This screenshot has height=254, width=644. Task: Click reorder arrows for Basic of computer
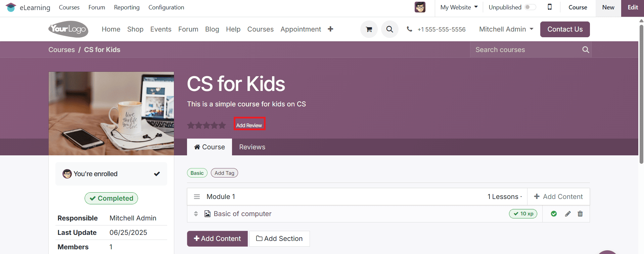[x=196, y=214]
